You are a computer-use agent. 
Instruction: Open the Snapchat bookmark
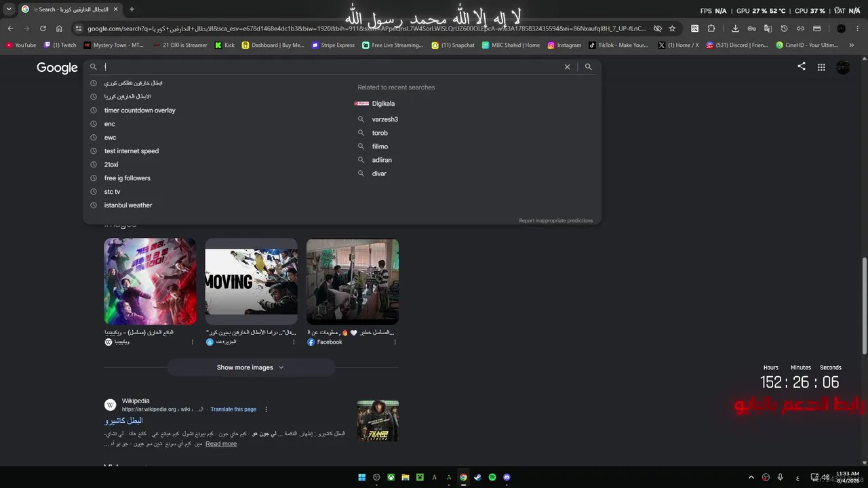coord(454,45)
